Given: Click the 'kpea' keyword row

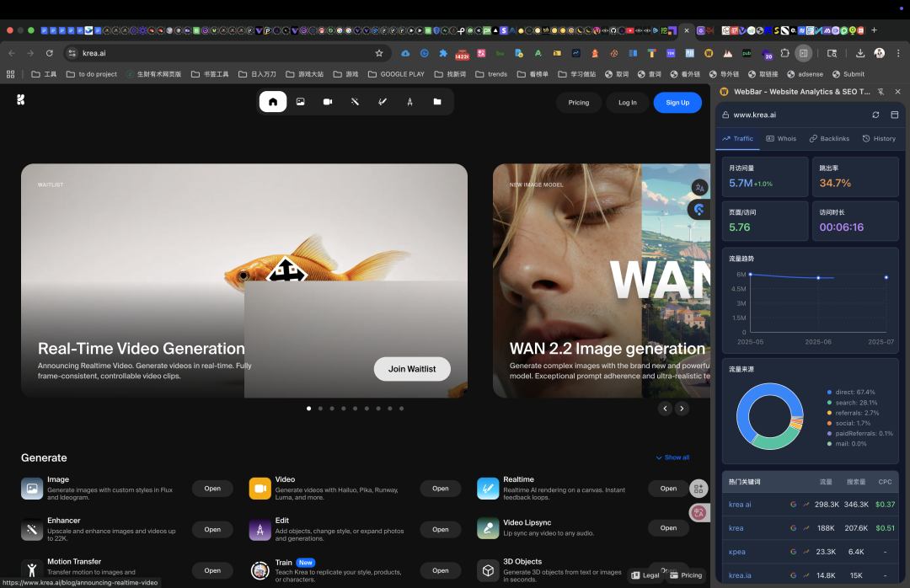Looking at the screenshot, I should click(811, 552).
